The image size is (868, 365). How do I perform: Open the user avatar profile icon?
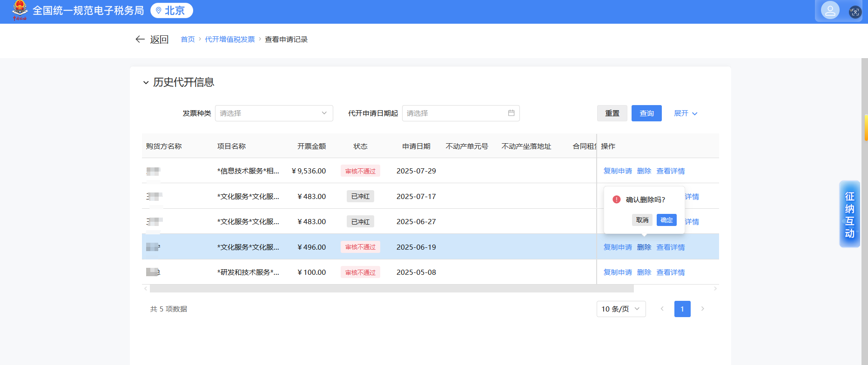(x=830, y=10)
